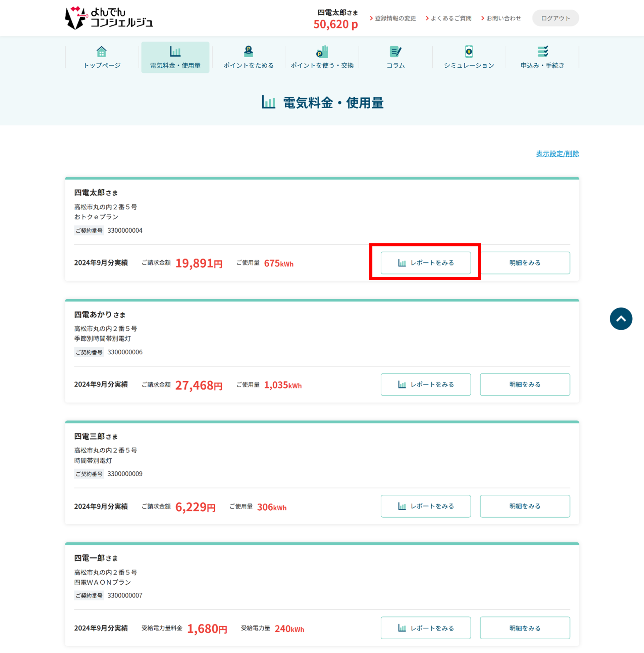The width and height of the screenshot is (644, 653).
Task: Open the よくあるご質問 link
Action: click(450, 18)
